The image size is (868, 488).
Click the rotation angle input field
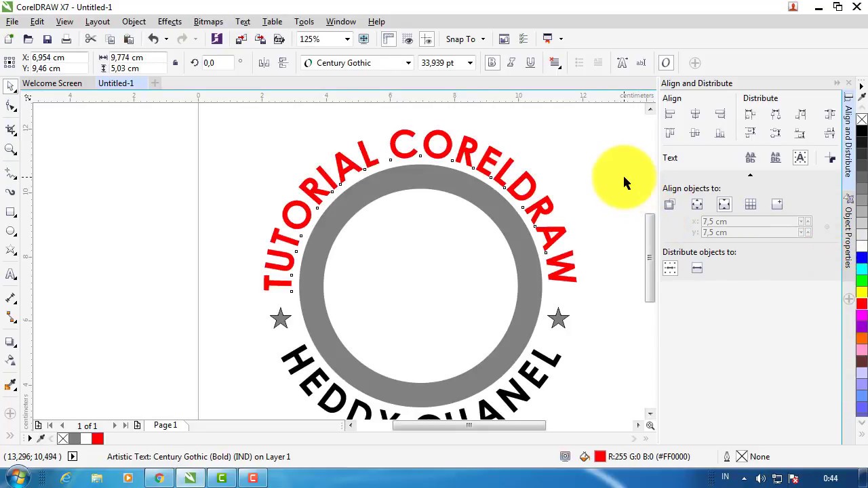[218, 63]
